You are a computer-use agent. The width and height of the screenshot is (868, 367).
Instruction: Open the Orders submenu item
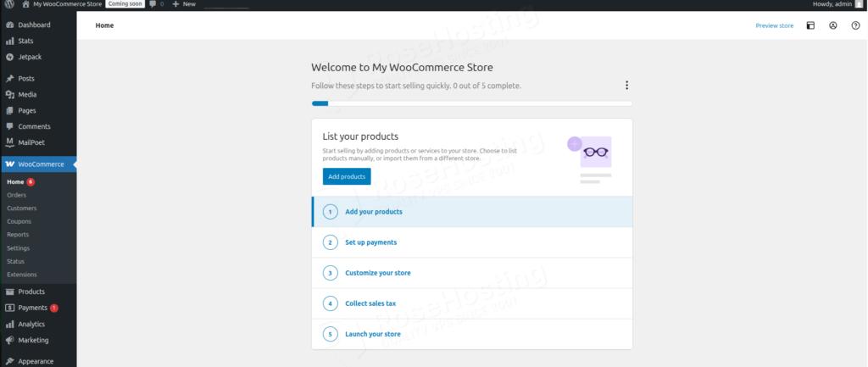tap(17, 195)
